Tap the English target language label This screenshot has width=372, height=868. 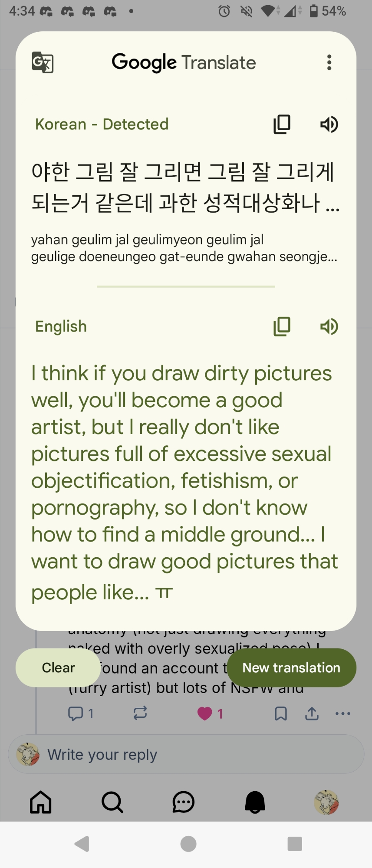[61, 326]
